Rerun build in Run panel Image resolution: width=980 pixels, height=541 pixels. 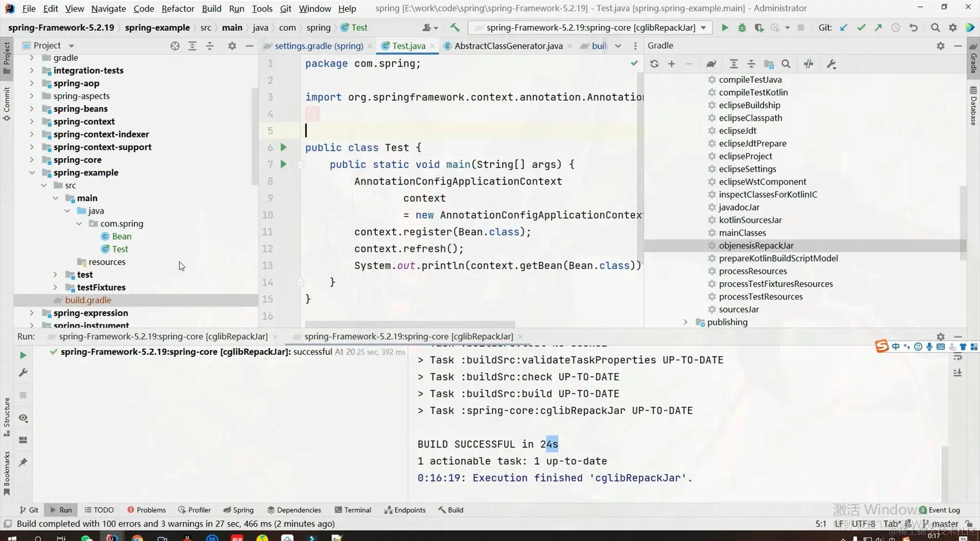tap(23, 355)
